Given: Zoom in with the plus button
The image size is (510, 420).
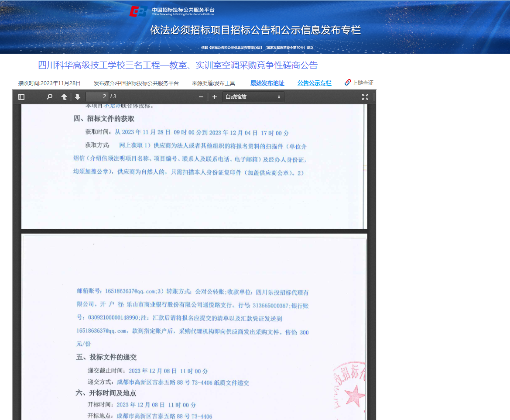Looking at the screenshot, I should pos(215,96).
